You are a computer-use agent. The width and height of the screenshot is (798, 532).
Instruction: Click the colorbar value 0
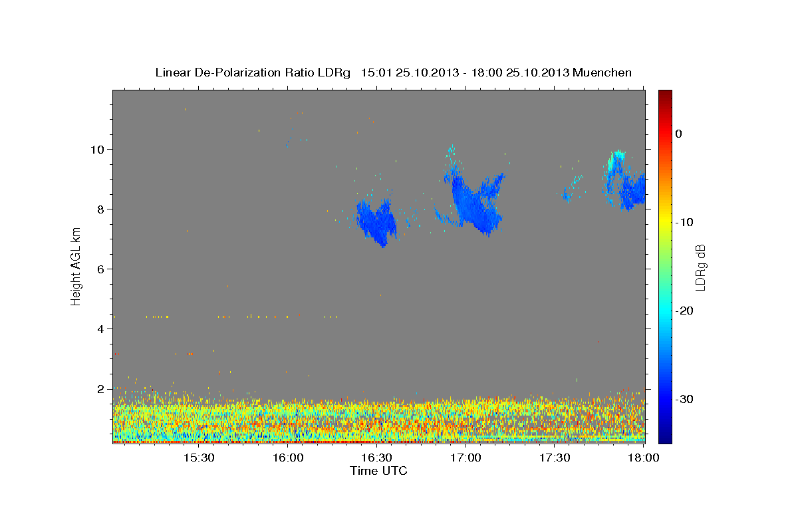pyautogui.click(x=679, y=134)
